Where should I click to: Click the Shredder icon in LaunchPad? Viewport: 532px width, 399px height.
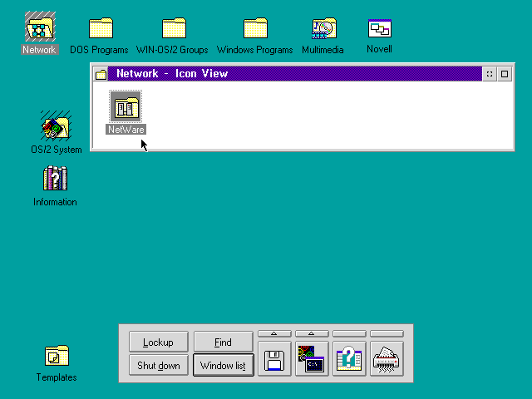[387, 359]
